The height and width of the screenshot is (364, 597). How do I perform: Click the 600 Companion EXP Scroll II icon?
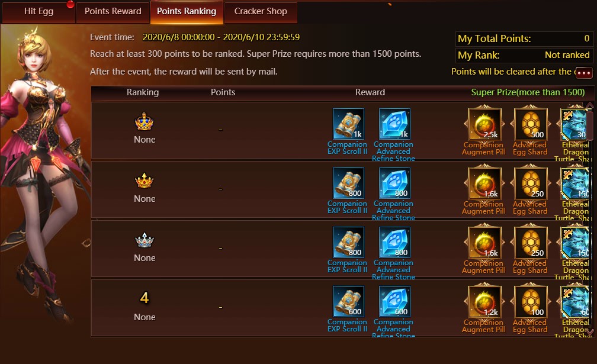(x=348, y=301)
